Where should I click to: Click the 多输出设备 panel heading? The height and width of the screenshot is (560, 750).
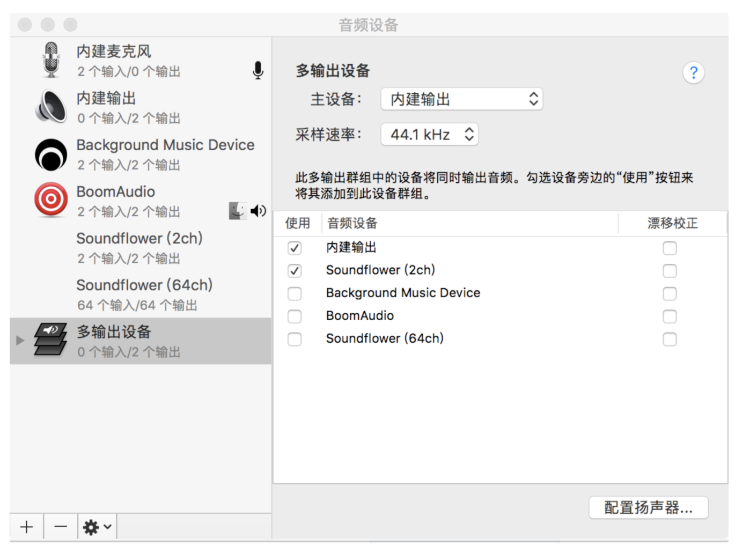point(333,71)
